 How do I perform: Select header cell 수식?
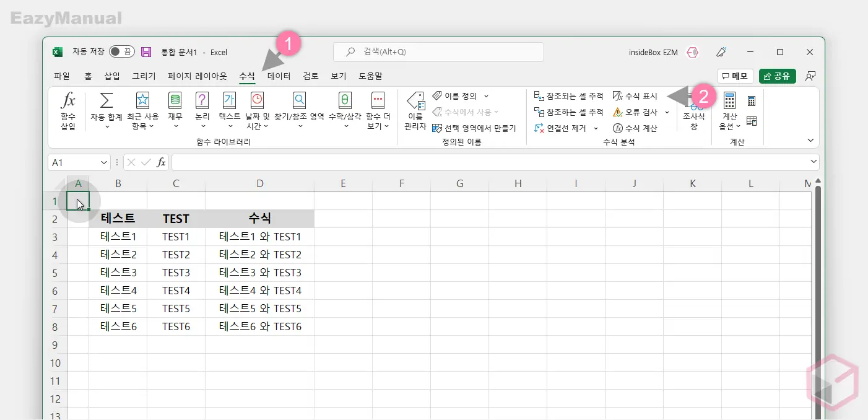[260, 219]
